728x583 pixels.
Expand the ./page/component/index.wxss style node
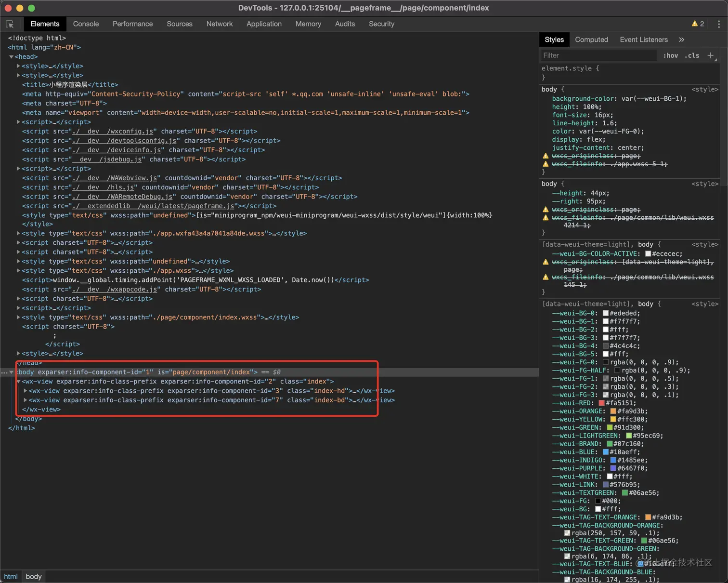click(x=18, y=317)
